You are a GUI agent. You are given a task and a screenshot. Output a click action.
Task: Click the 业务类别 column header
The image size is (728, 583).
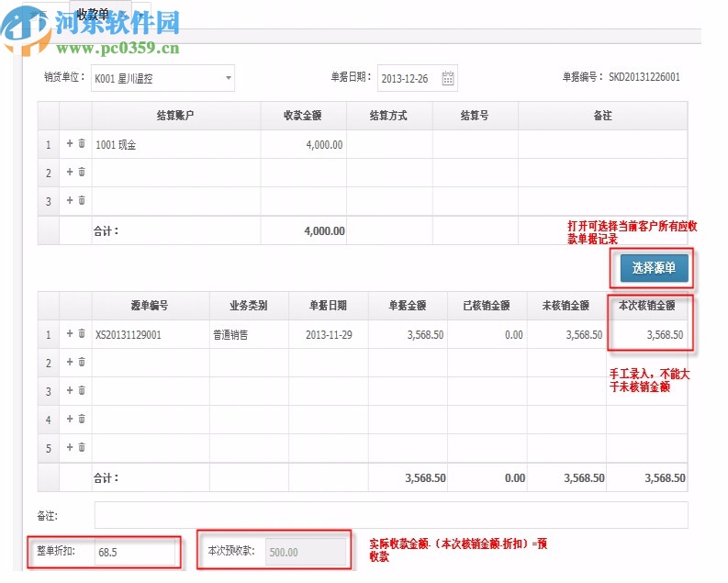point(249,306)
